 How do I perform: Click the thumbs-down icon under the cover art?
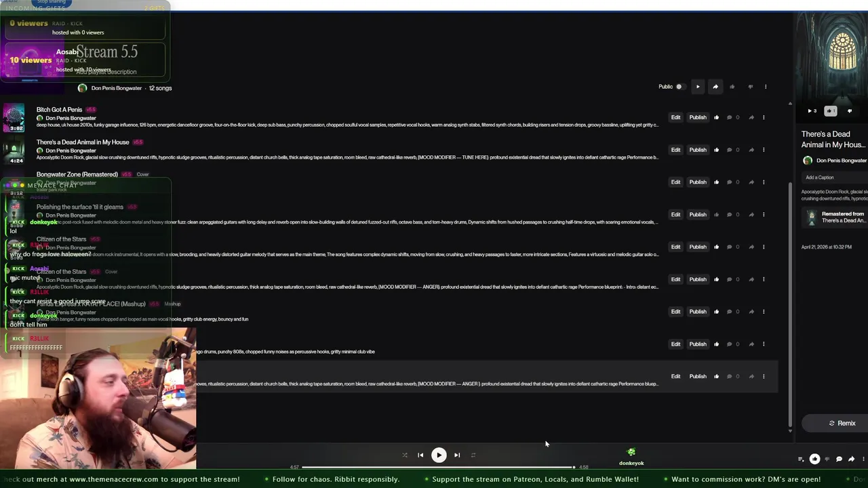850,110
